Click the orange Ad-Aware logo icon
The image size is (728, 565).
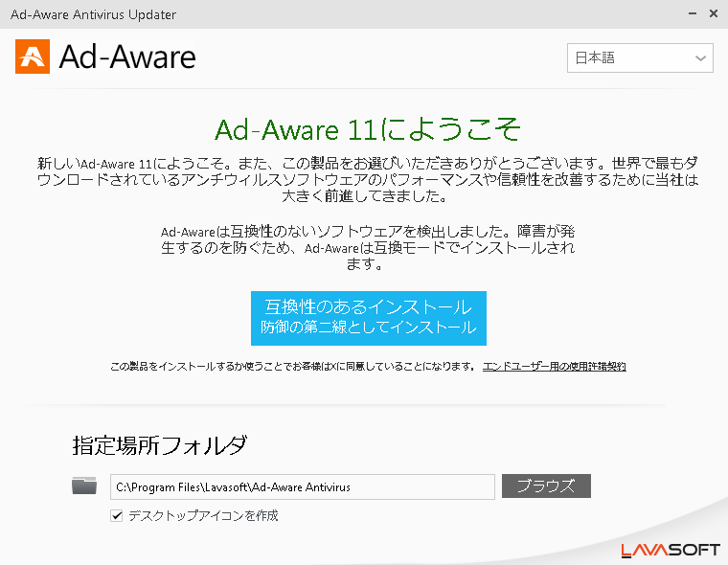tap(33, 56)
